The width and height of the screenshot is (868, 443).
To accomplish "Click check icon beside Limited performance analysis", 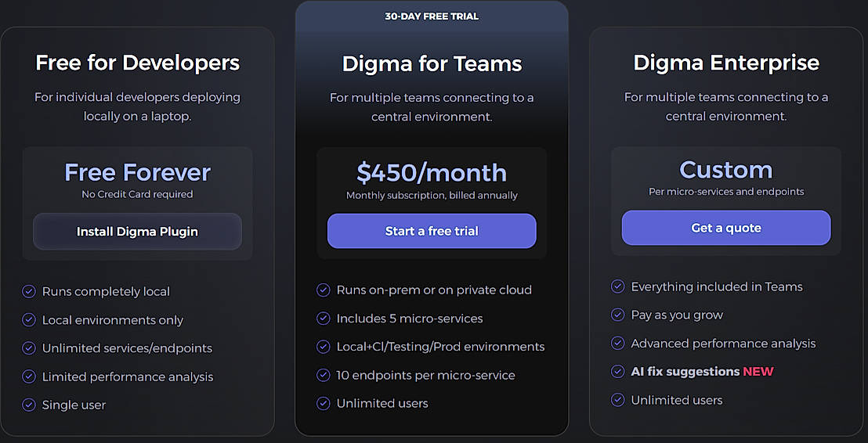I will point(29,376).
